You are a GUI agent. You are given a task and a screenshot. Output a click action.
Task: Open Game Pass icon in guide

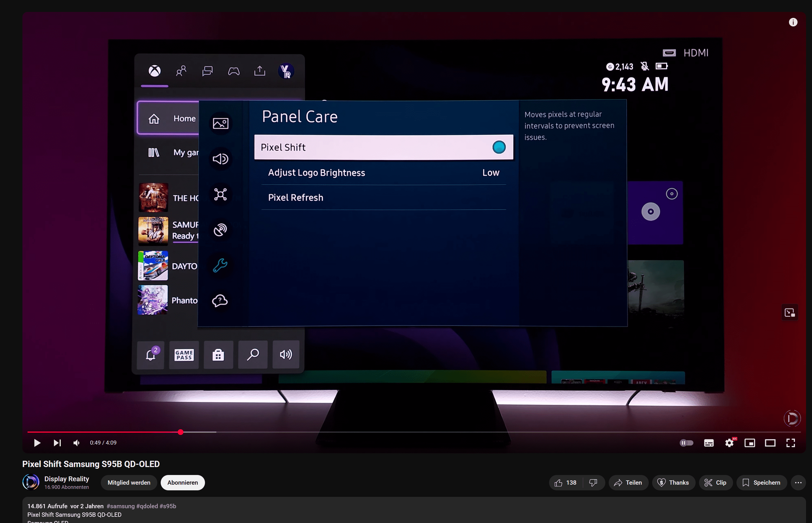coord(184,354)
